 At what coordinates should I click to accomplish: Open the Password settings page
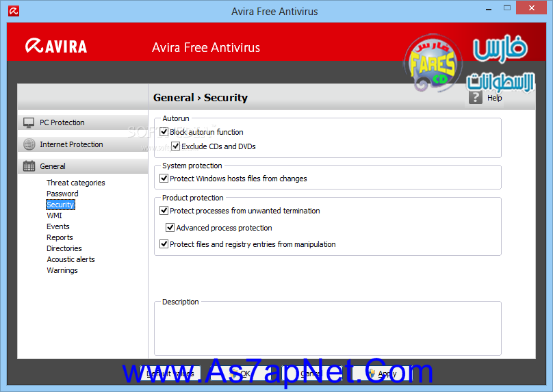(62, 194)
